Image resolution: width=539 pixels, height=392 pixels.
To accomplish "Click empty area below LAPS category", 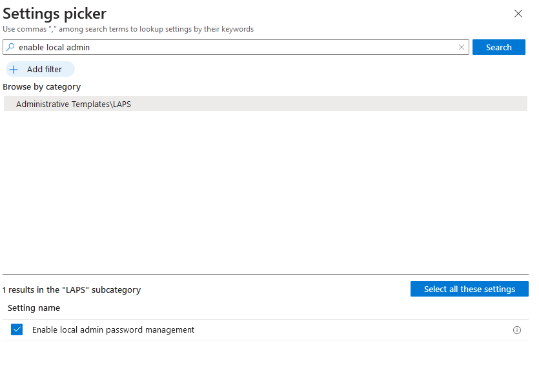I will pyautogui.click(x=265, y=193).
